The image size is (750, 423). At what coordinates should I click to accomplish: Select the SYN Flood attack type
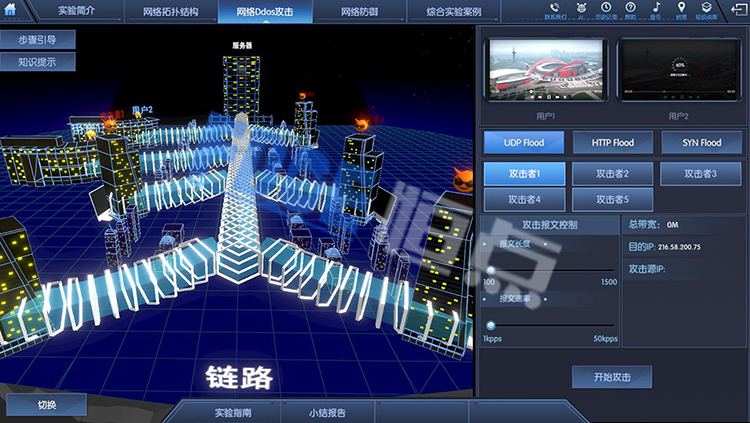coord(701,143)
